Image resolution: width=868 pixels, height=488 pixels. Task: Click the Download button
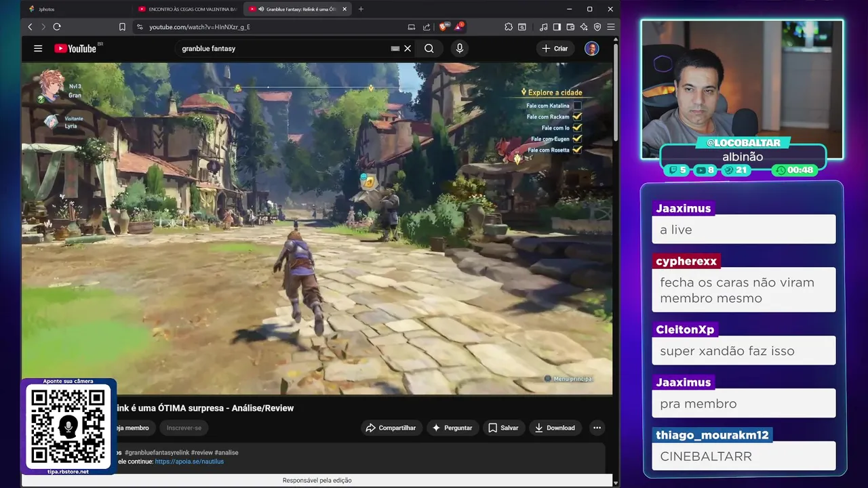coord(555,428)
